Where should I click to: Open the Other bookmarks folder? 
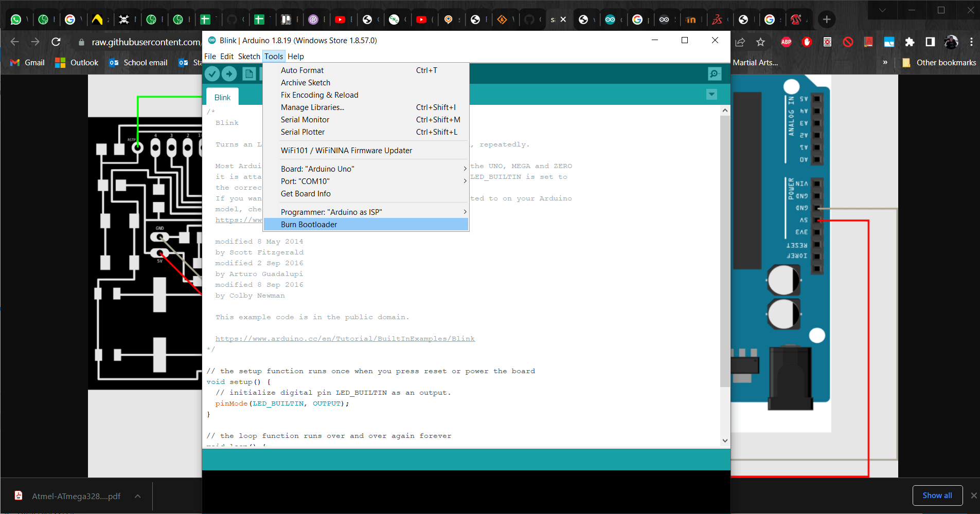pyautogui.click(x=939, y=63)
